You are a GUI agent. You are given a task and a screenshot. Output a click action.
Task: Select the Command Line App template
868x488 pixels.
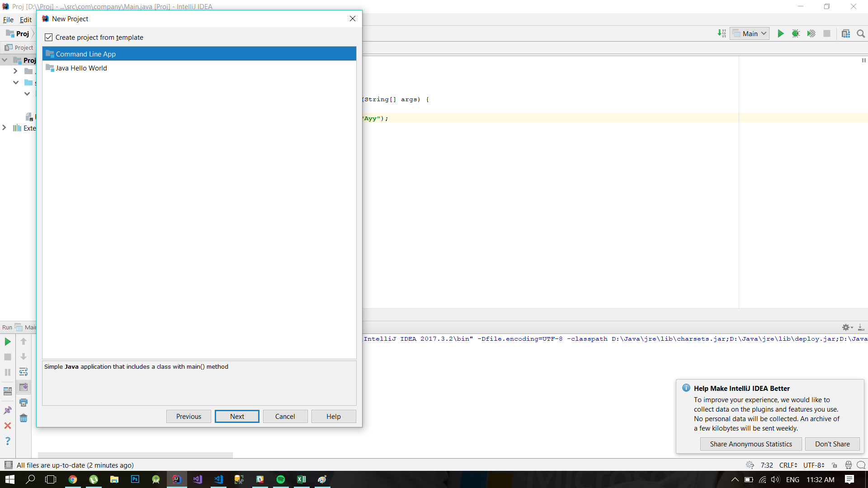[x=199, y=54]
